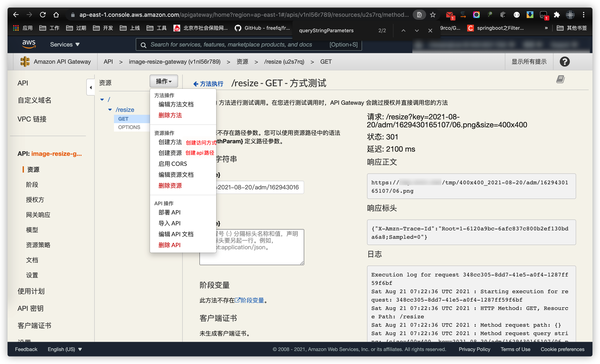Click the Feedback footer link
Image resolution: width=600 pixels, height=364 pixels.
26,349
